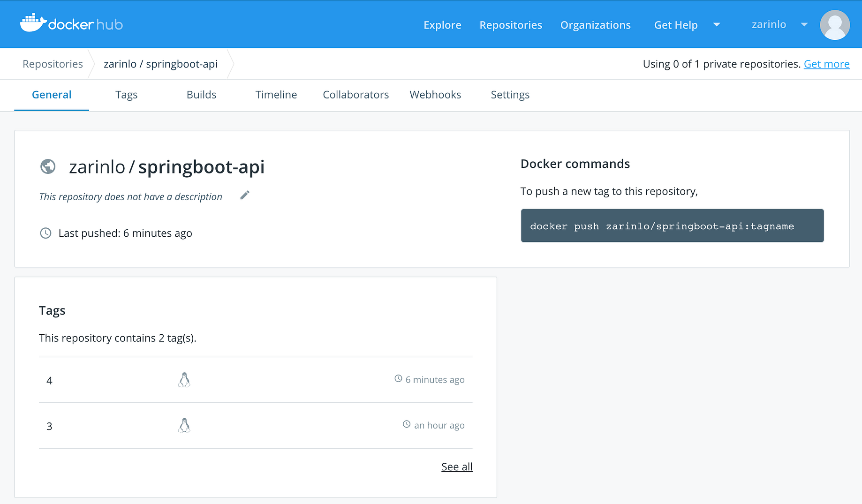This screenshot has width=862, height=504.
Task: Expand the Get Help dropdown arrow
Action: 717,24
